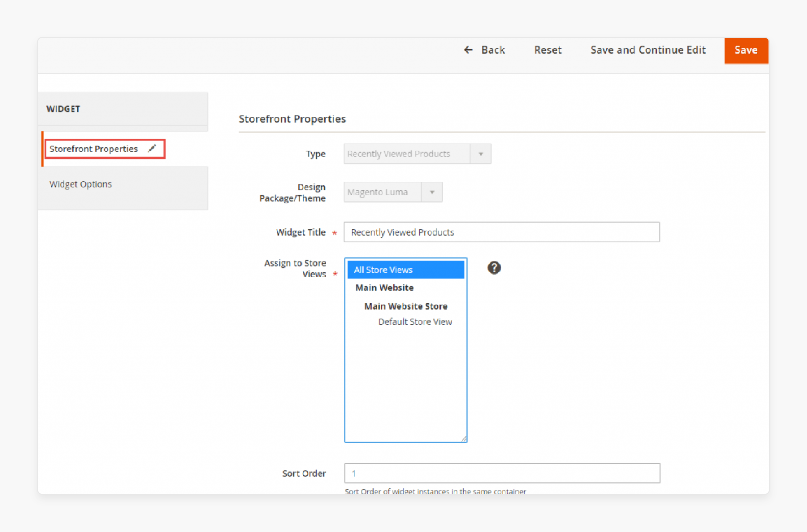Image resolution: width=807 pixels, height=532 pixels.
Task: Click the dropdown arrow on Type field
Action: click(482, 154)
